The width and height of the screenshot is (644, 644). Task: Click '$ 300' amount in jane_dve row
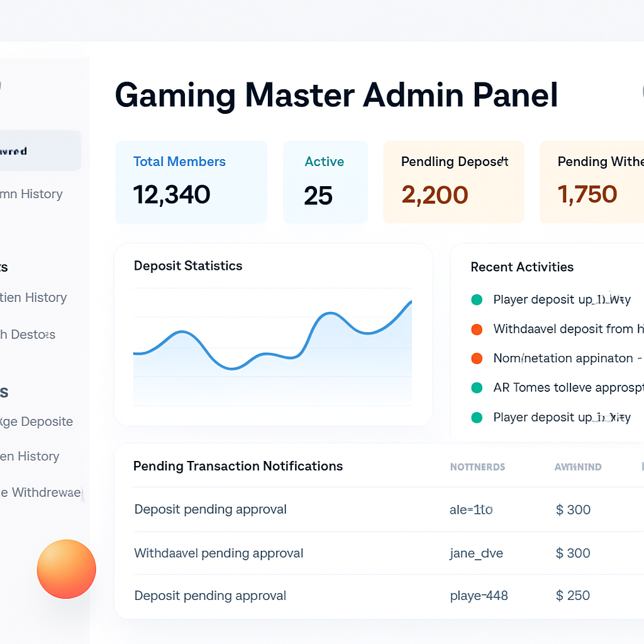click(573, 553)
